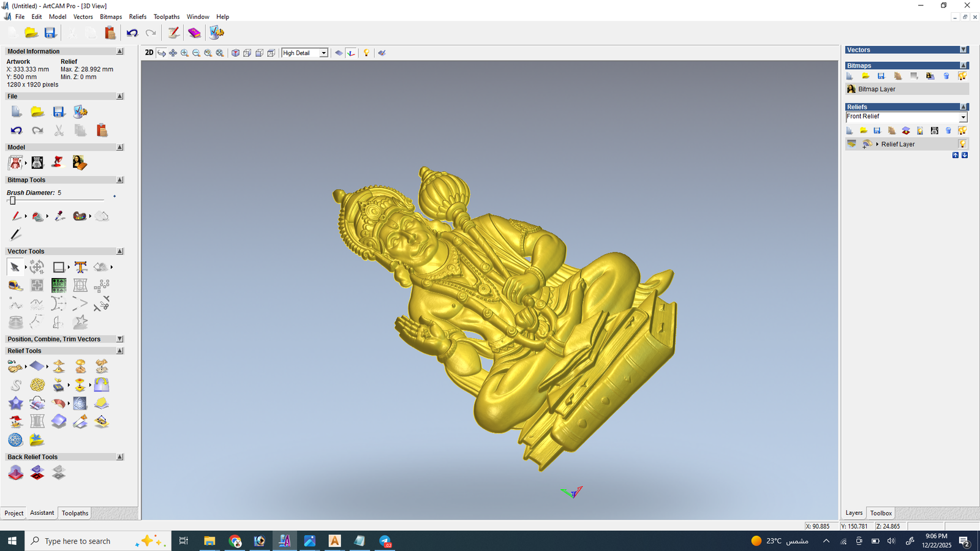This screenshot has width=980, height=551.
Task: Open the Toolpaths menu
Action: [x=166, y=17]
